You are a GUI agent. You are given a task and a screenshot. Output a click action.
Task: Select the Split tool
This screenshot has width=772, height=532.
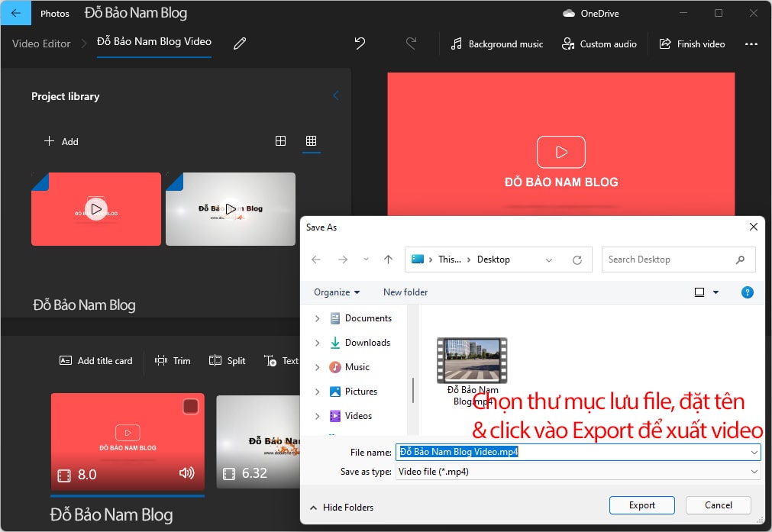click(x=227, y=361)
